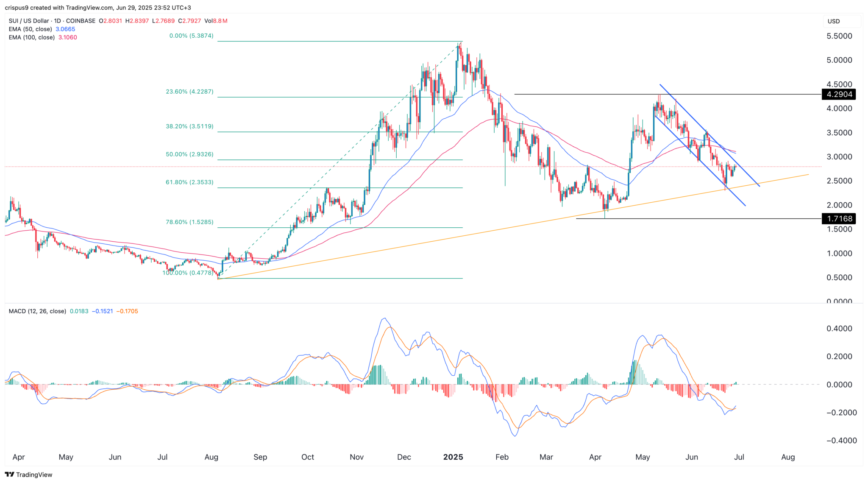Image resolution: width=868 pixels, height=483 pixels.
Task: Click the 23.60% (4.2287) Fibonacci label
Action: coord(189,92)
